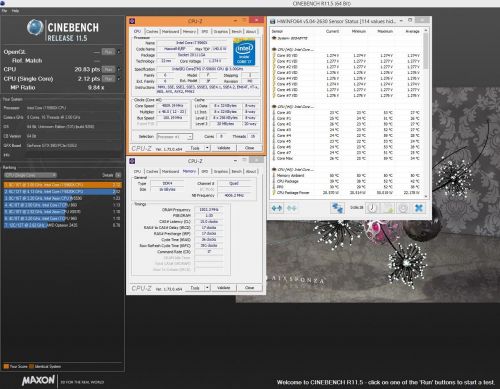Click the Intel Core i7 logo badge
This screenshot has height=389, width=500.
tap(244, 52)
